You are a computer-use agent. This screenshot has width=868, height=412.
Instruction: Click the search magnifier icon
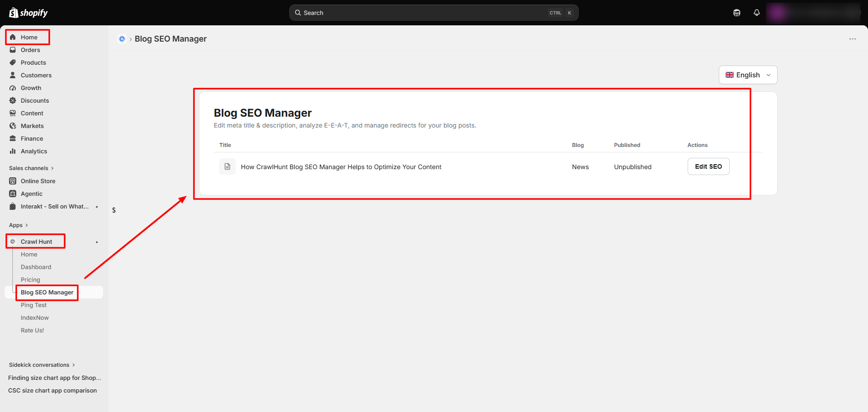click(298, 13)
